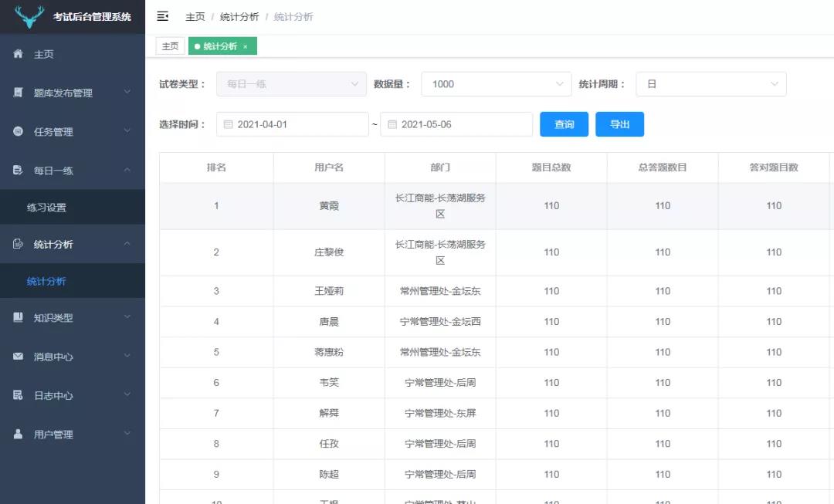Open the 统计周期 dropdown

710,84
